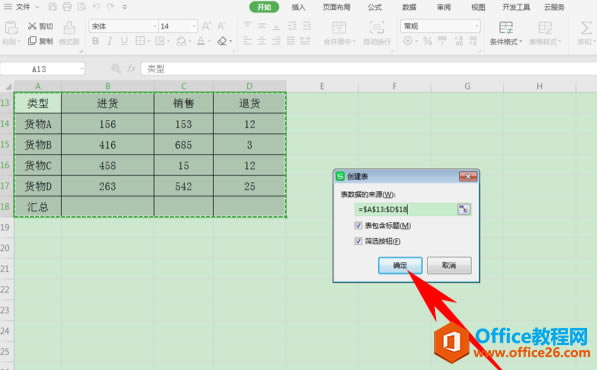This screenshot has height=370, width=597.
Task: Expand quick access toolbar customize arrow
Action: [x=125, y=7]
